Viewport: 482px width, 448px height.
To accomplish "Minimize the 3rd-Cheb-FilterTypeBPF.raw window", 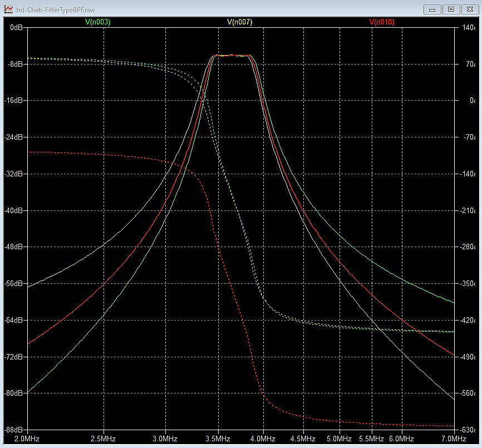I will 432,9.
